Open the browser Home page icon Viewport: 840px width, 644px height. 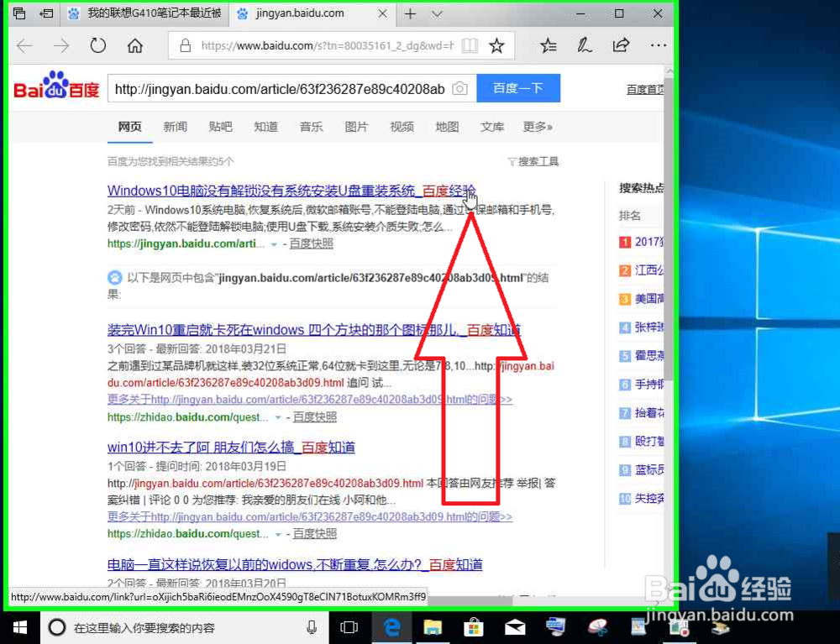135,47
